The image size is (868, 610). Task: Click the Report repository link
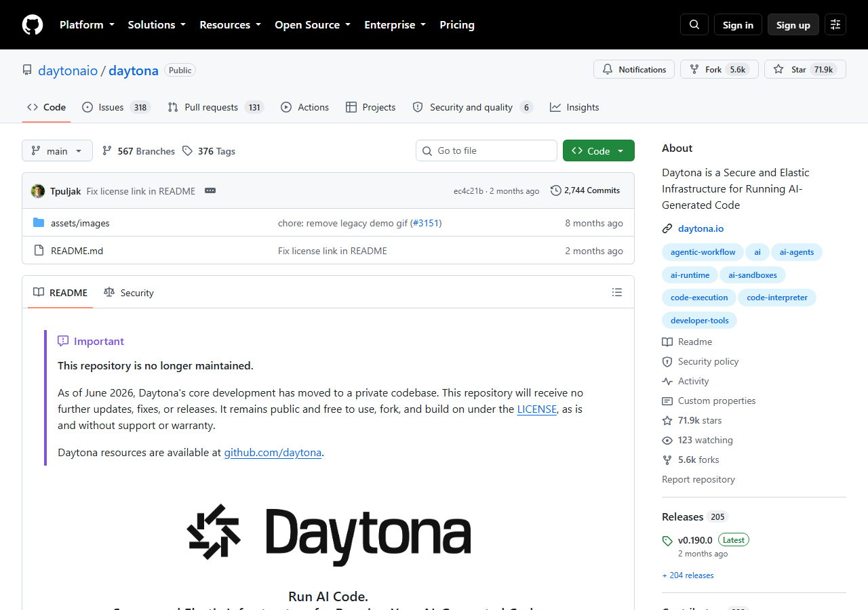pyautogui.click(x=698, y=480)
